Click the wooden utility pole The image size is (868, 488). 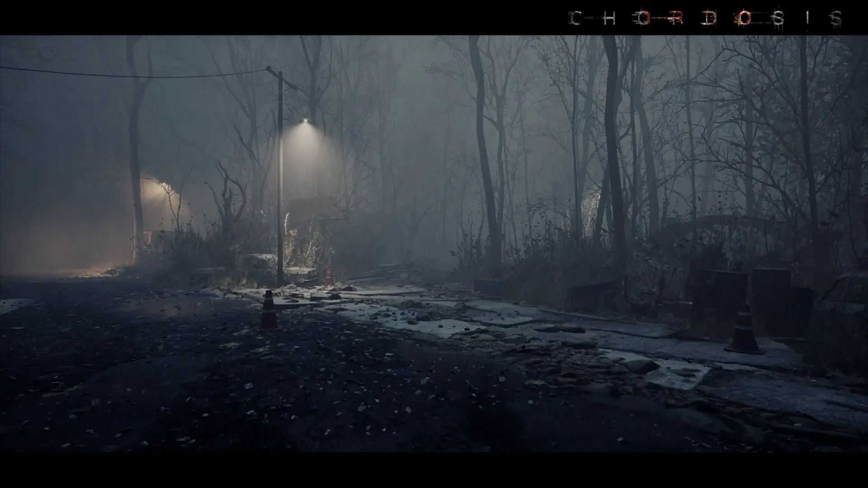280,181
